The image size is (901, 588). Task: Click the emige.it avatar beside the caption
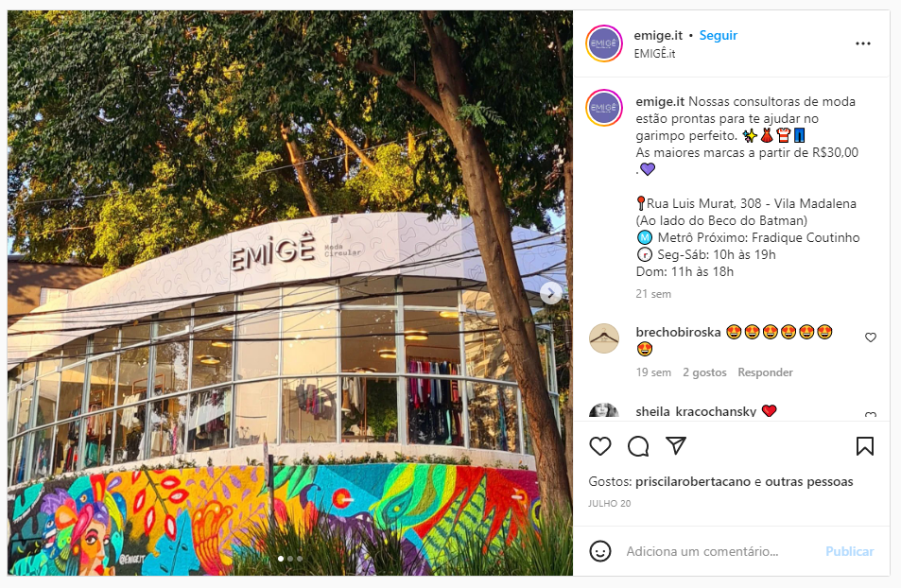pyautogui.click(x=604, y=108)
